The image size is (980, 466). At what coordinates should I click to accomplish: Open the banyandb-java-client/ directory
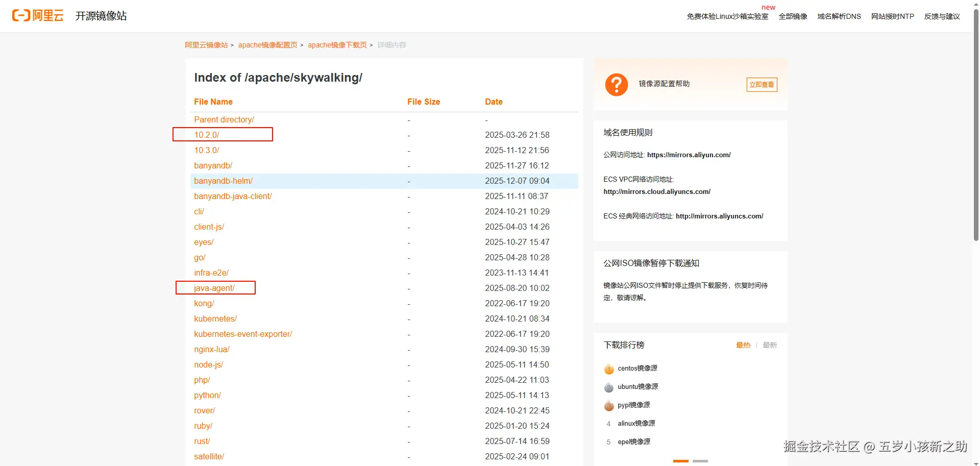pos(233,196)
